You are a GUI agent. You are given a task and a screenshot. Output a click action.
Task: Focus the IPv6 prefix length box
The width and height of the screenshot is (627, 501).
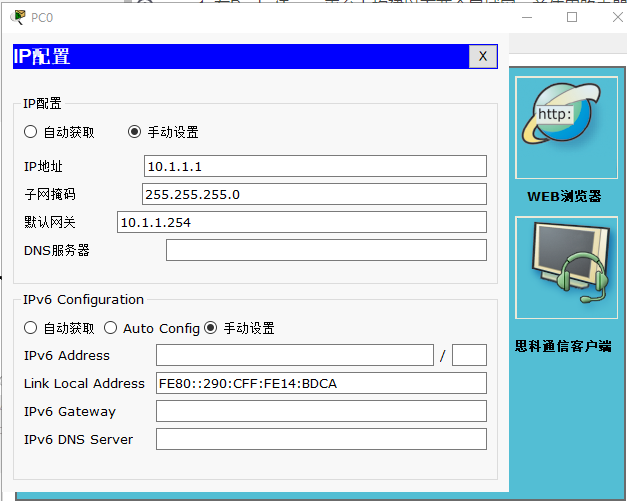click(469, 355)
